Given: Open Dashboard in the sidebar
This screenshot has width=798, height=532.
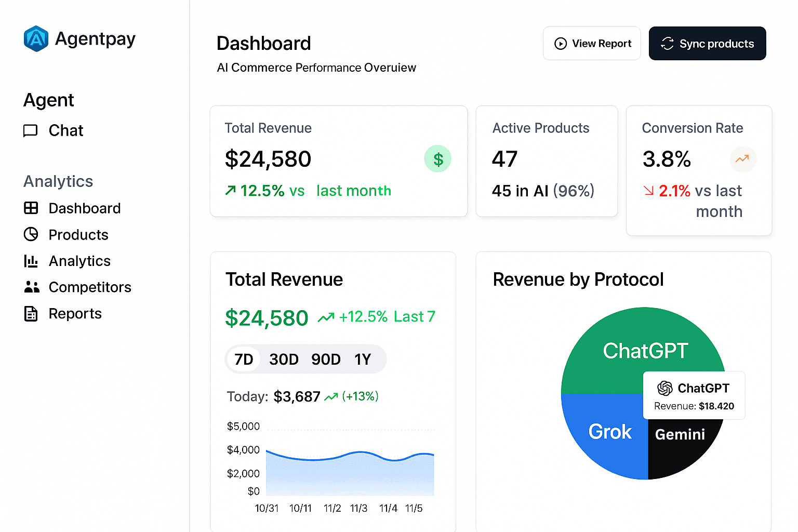Looking at the screenshot, I should coord(72,208).
